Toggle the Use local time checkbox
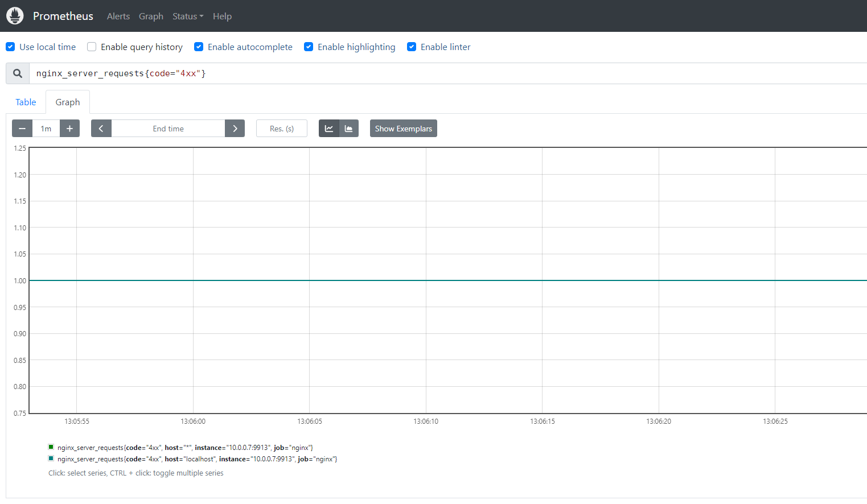The width and height of the screenshot is (867, 504). pyautogui.click(x=10, y=47)
